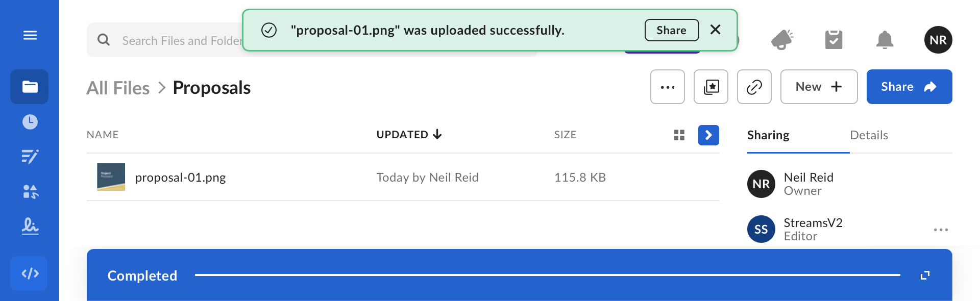Open the Recents clock icon
This screenshot has width=980, height=301.
(30, 122)
